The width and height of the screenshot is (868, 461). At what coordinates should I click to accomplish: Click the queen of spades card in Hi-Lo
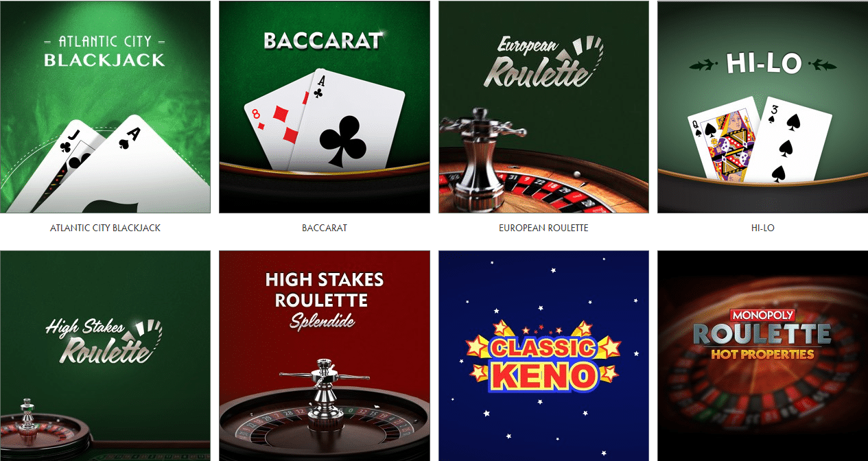tap(722, 141)
